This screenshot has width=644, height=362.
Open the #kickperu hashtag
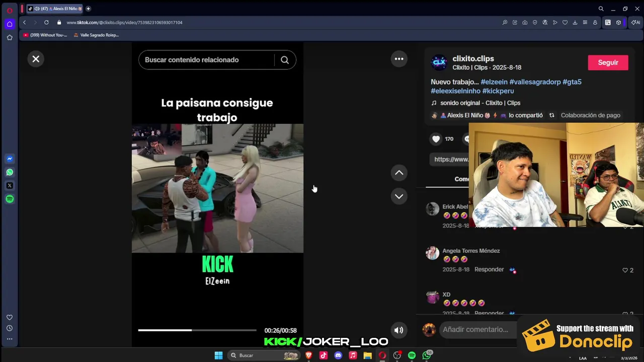coord(498,91)
